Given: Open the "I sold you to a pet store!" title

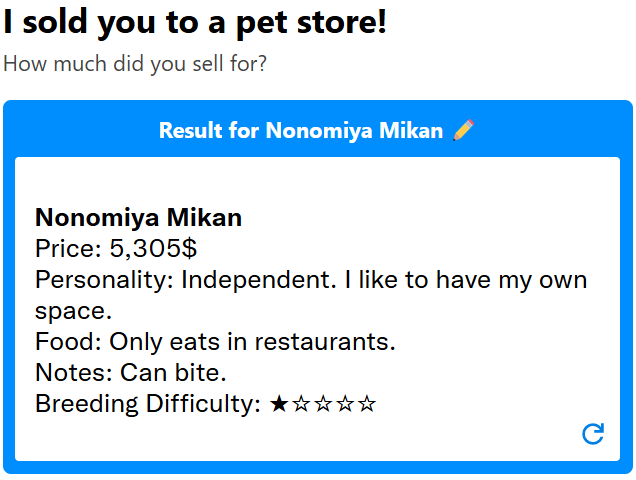Looking at the screenshot, I should [195, 22].
